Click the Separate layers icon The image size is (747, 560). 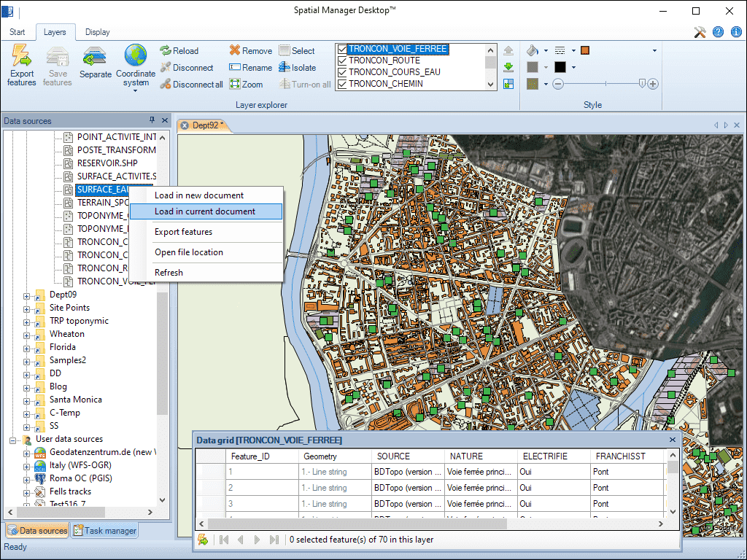click(96, 62)
